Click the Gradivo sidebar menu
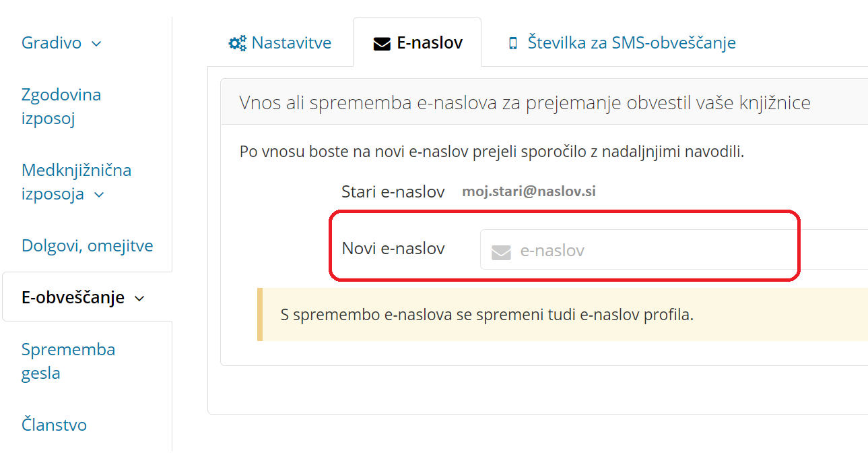The height and width of the screenshot is (457, 868). pos(52,43)
